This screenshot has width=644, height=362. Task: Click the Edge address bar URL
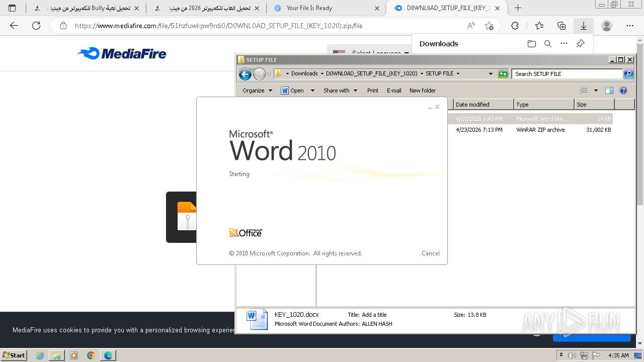(x=218, y=26)
